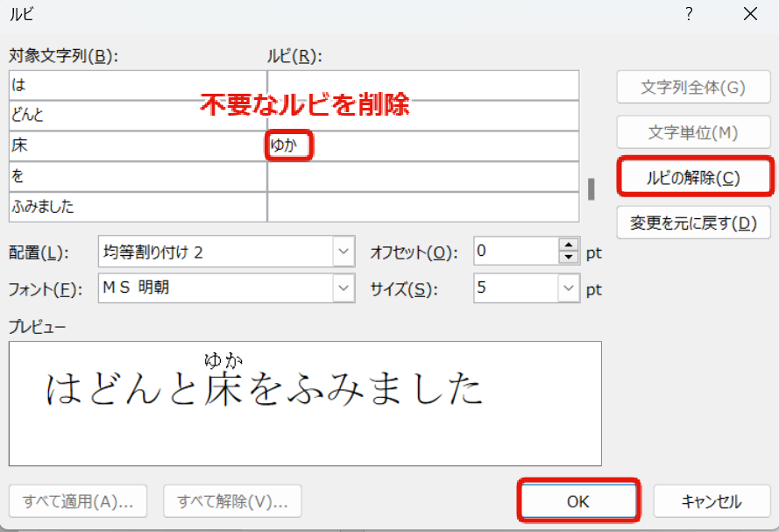Click the ruby preview text area

[305, 403]
